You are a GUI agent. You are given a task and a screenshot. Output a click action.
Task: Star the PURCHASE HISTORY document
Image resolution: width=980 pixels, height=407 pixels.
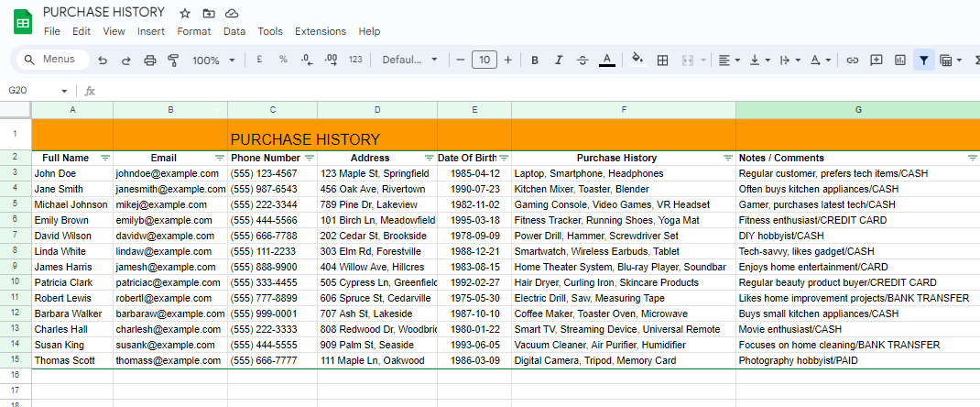point(184,13)
